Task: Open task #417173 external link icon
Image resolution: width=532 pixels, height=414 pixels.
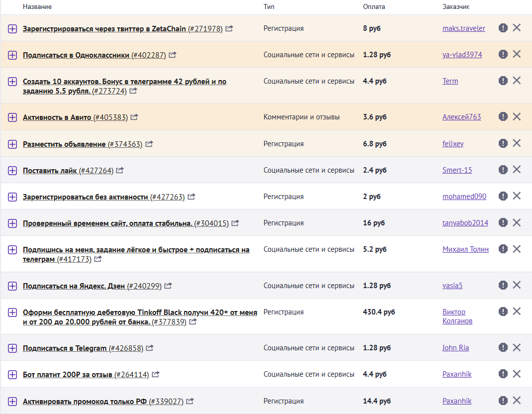Action: tap(98, 259)
